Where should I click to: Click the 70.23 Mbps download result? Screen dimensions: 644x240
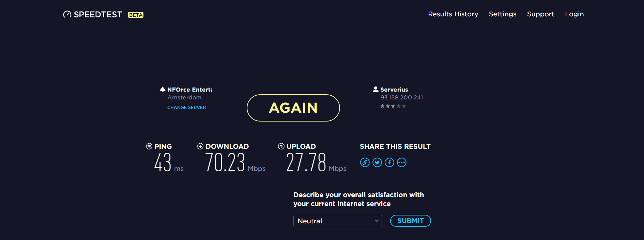pyautogui.click(x=235, y=162)
